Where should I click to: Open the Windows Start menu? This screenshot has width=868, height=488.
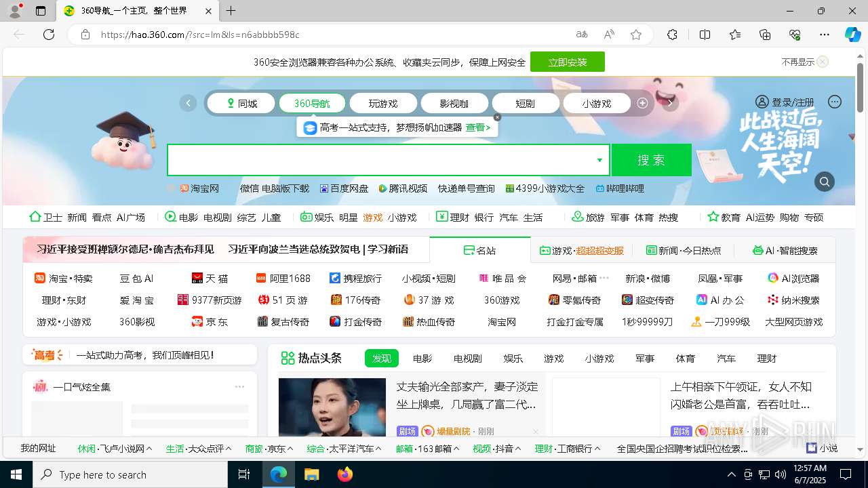pyautogui.click(x=16, y=474)
